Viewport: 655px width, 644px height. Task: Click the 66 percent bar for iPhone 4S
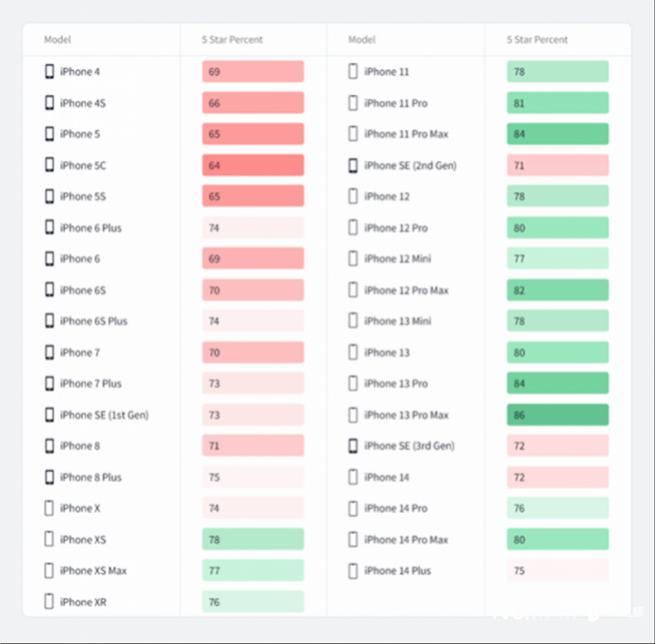coord(253,102)
